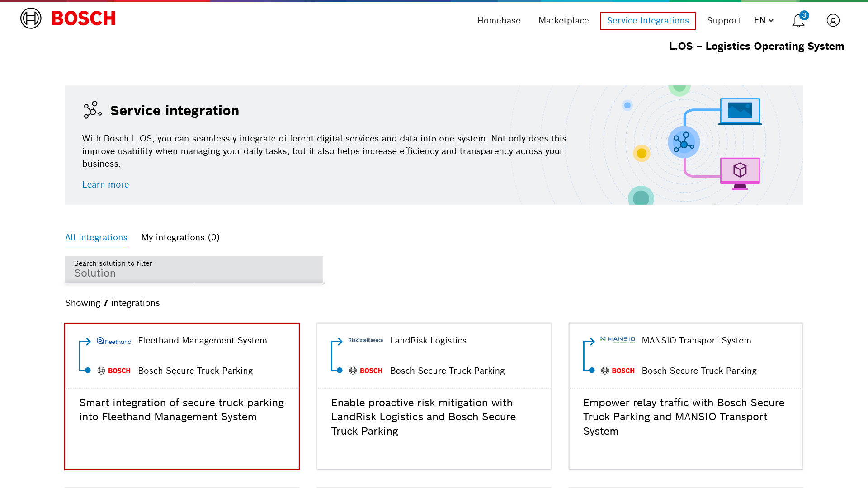This screenshot has height=488, width=868.
Task: Open Marketplace in navigation
Action: click(x=563, y=21)
